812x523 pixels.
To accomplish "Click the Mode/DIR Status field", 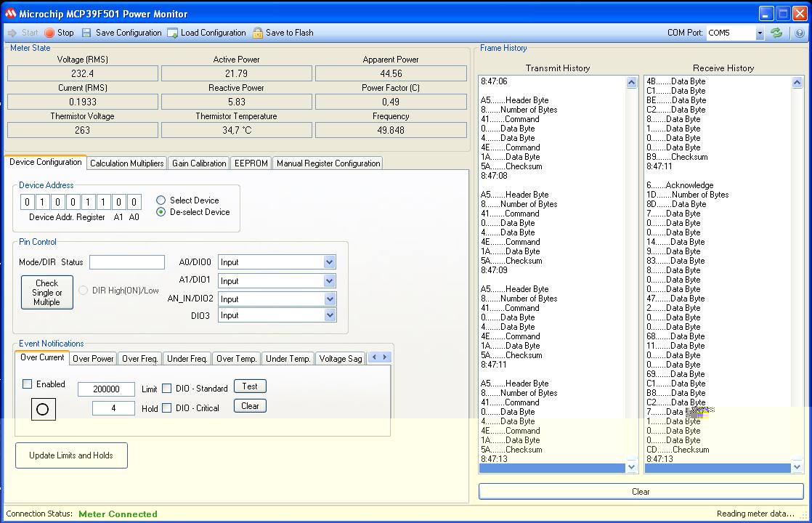I will point(127,262).
